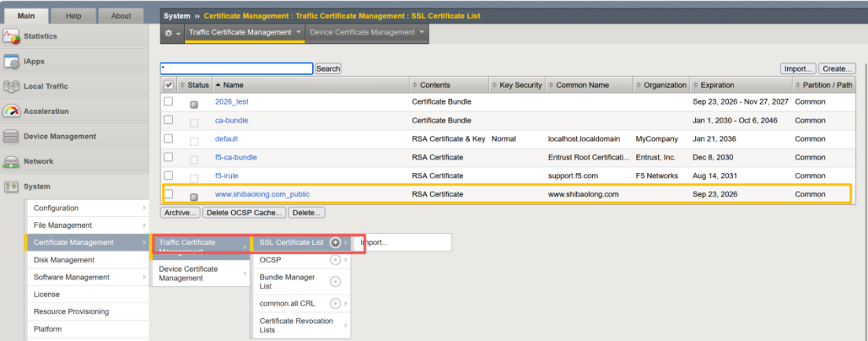Click the Device Management icon

point(11,137)
